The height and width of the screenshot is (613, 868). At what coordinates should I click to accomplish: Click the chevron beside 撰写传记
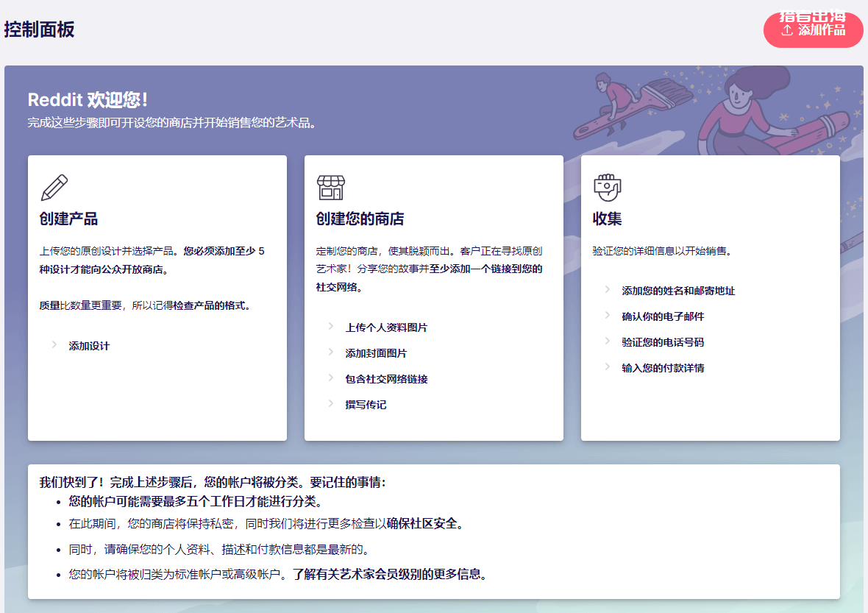pos(331,404)
